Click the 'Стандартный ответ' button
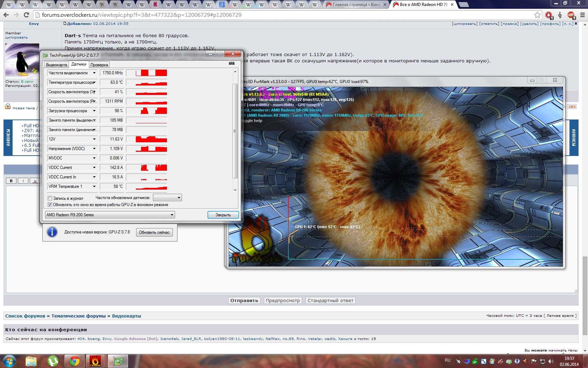The height and width of the screenshot is (368, 588). click(330, 300)
